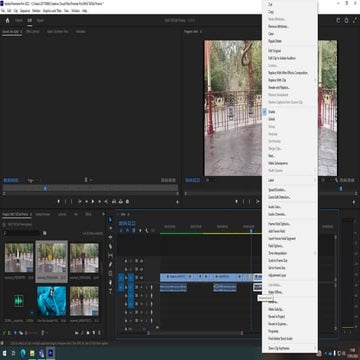
Task: Open Timeline Display Settings wrench icon
Action: coord(146,230)
